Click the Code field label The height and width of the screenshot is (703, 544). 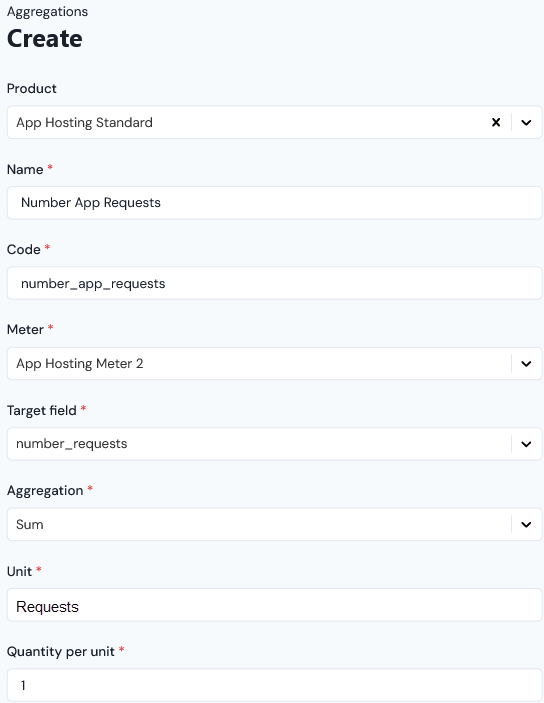pyautogui.click(x=24, y=250)
